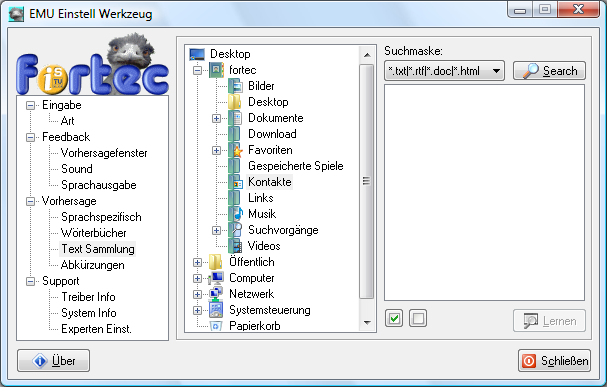Select the Papierkorb label in tree
This screenshot has width=607, height=387.
point(255,326)
